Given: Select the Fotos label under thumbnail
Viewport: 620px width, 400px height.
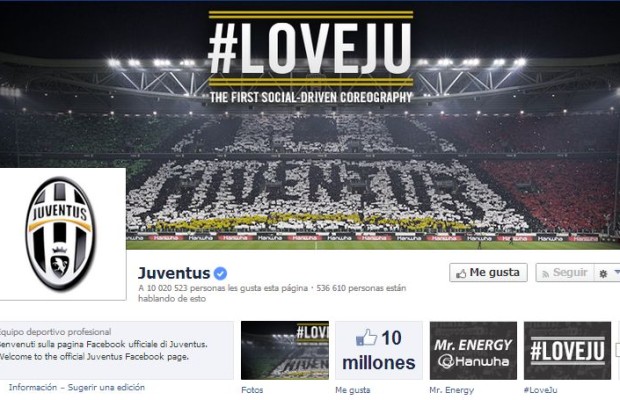Looking at the screenshot, I should pyautogui.click(x=252, y=390).
